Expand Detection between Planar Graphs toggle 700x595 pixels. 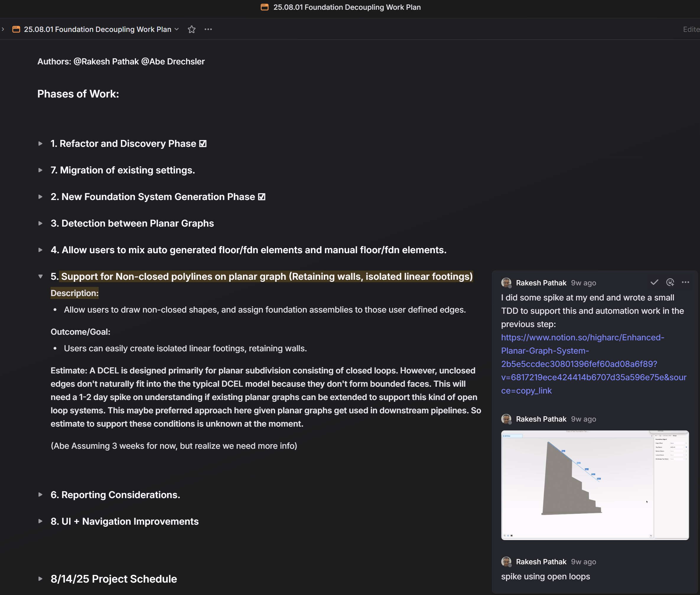tap(40, 223)
